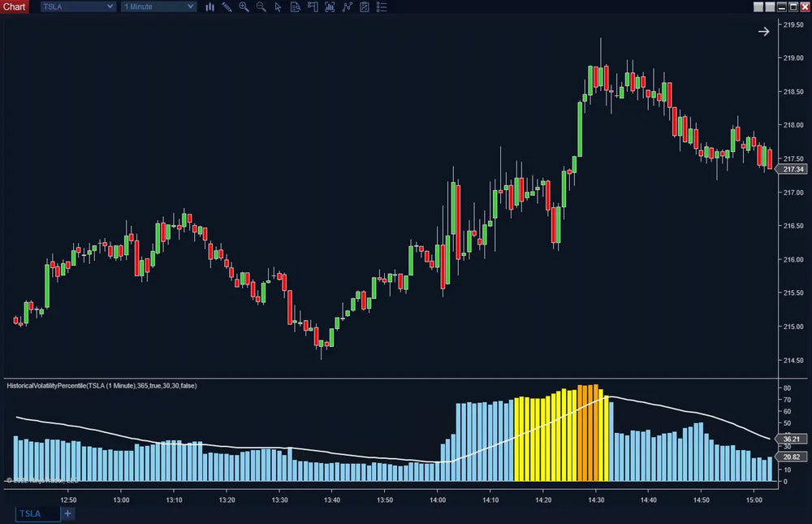Open the Strategies icon in toolbar

pos(347,6)
